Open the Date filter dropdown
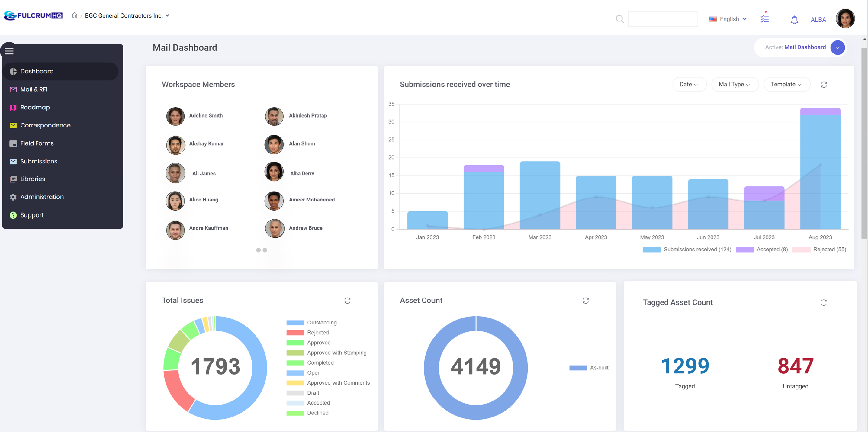The image size is (868, 432). coord(689,84)
